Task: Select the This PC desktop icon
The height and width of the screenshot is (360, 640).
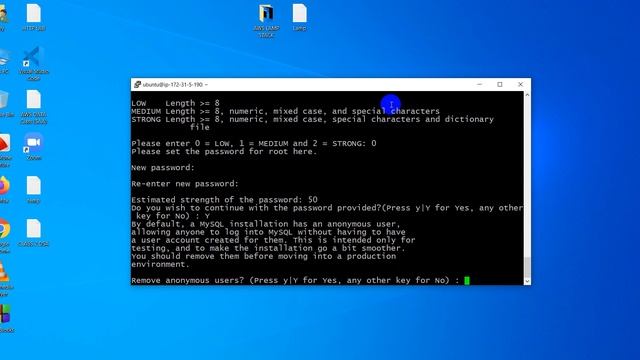Action: click(x=4, y=61)
